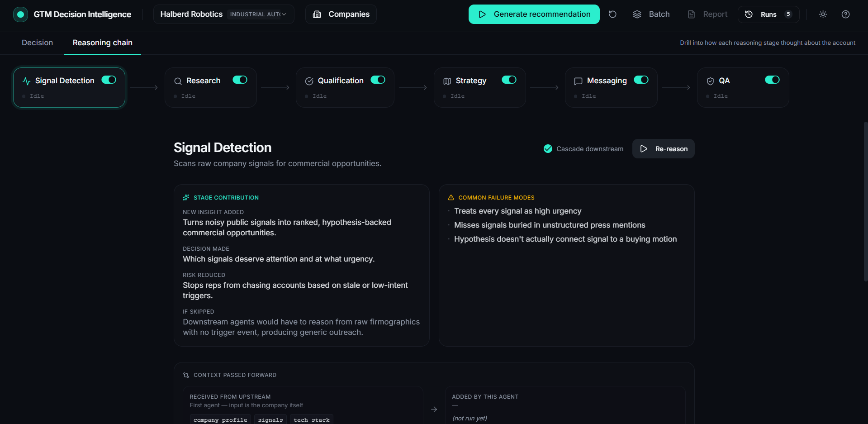Open the Companies button
The image size is (868, 424).
click(x=341, y=14)
